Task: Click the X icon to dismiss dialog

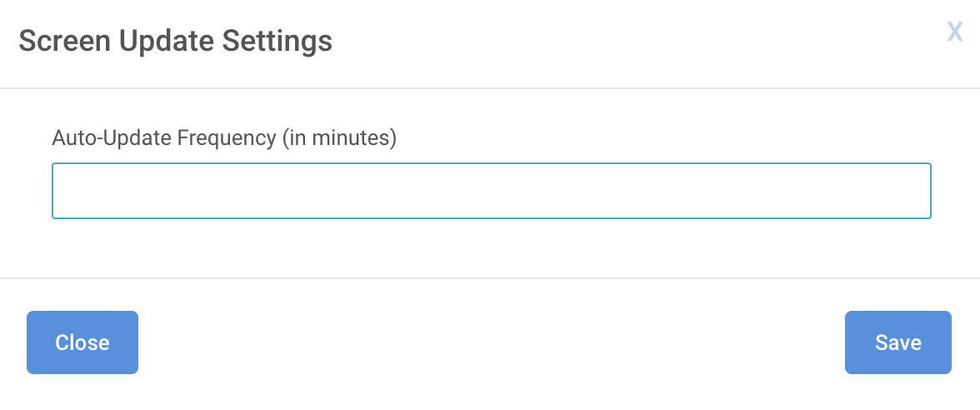Action: pos(954,32)
